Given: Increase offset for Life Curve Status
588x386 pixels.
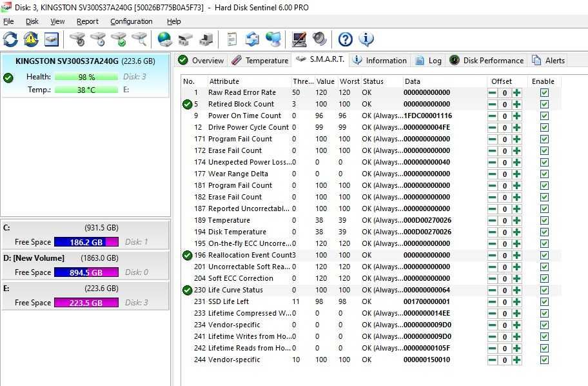Looking at the screenshot, I should 516,290.
